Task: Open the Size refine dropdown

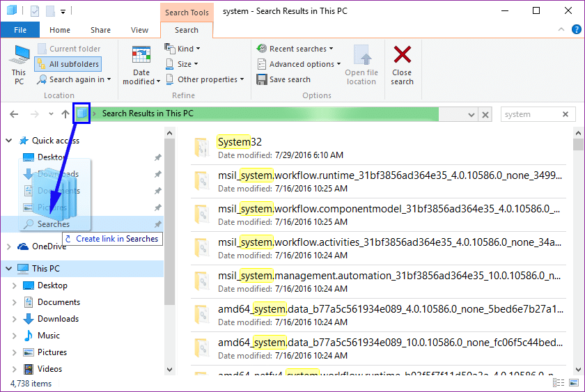Action: (x=182, y=64)
